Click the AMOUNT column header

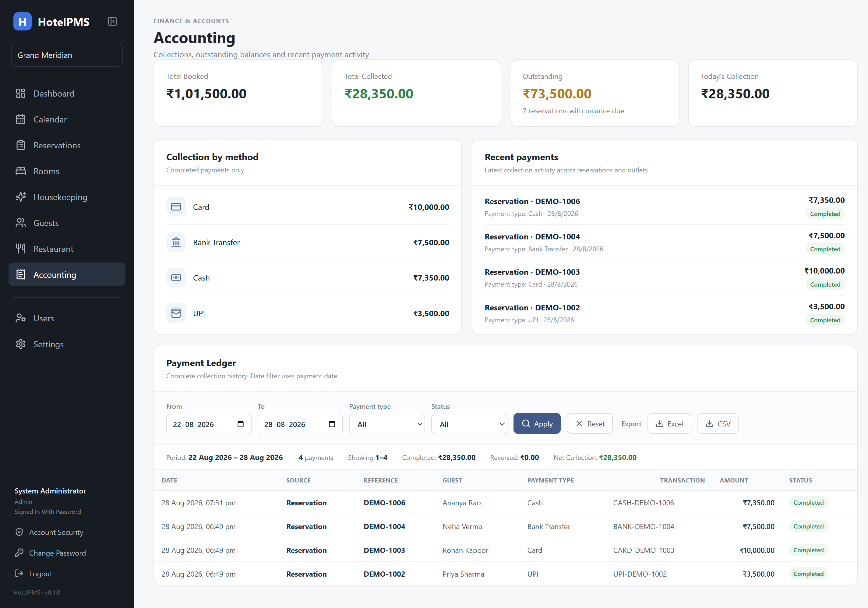point(733,480)
